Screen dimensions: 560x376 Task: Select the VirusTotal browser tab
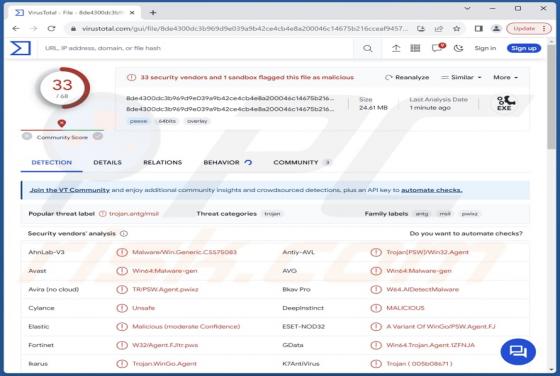click(x=75, y=12)
